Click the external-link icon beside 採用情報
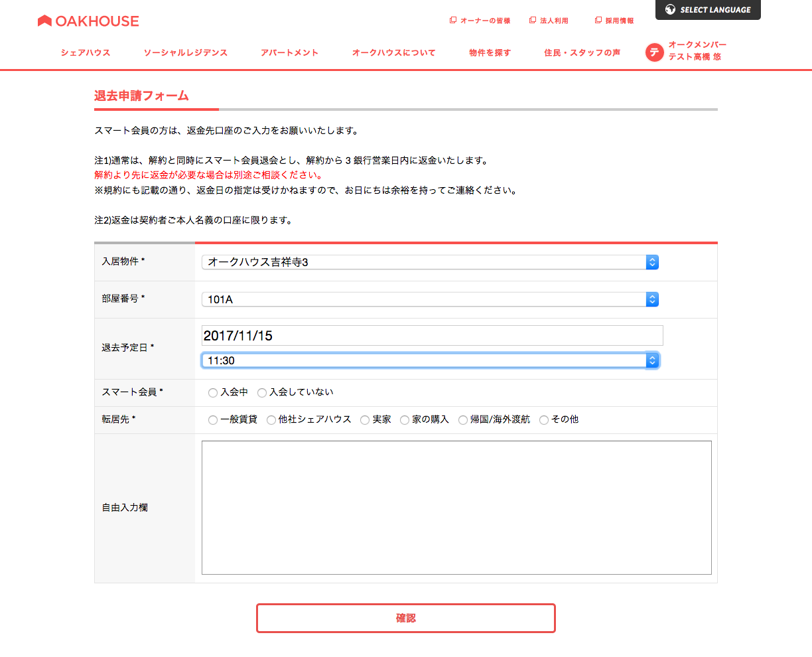The image size is (812, 657). (598, 21)
